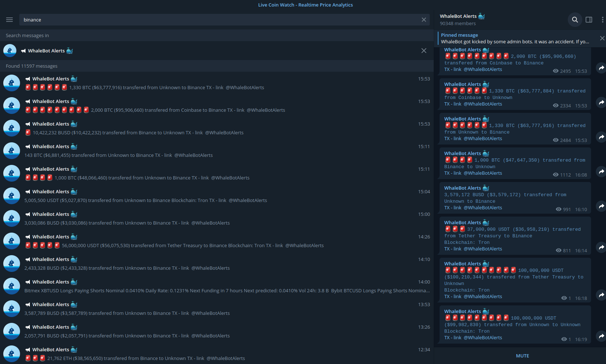The image size is (606, 364).
Task: Clear the "binance" search text
Action: 424,20
